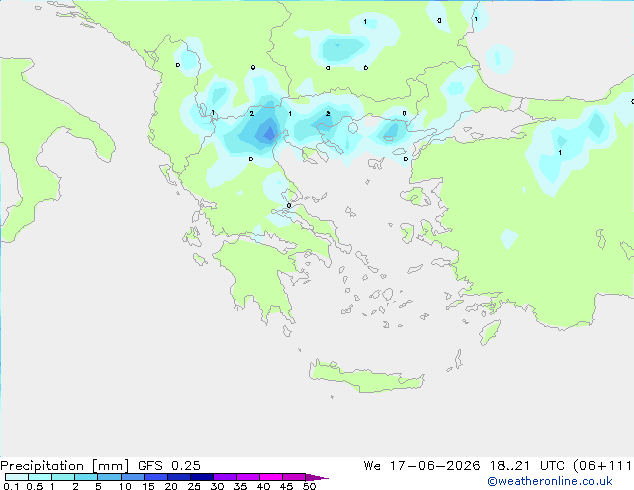Click the 5–10 mm legend color box
The image size is (634, 490).
(110, 477)
